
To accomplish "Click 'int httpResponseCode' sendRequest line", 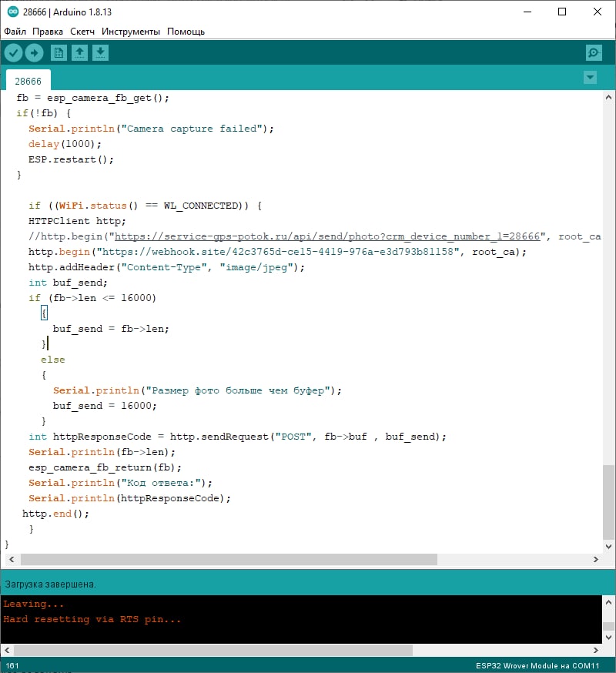I will click(x=237, y=437).
